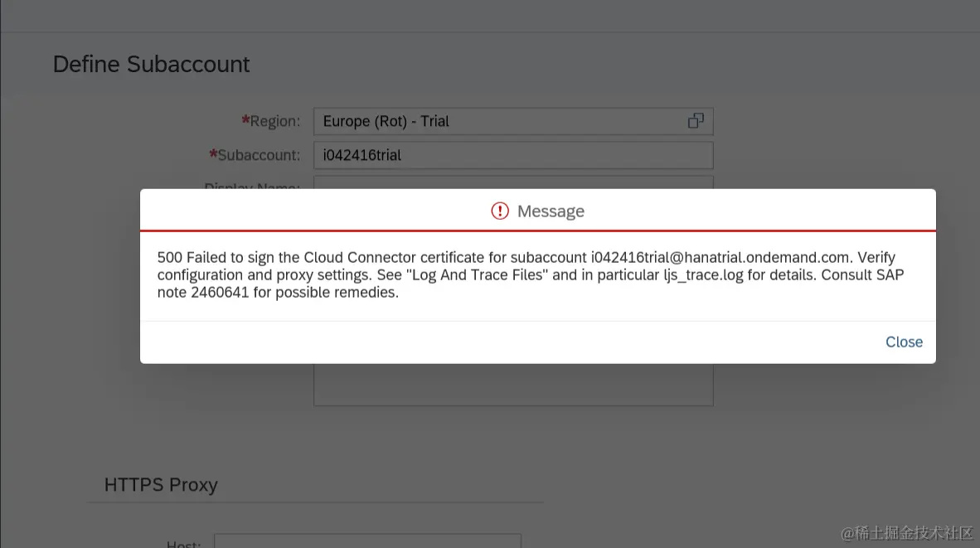Screen dimensions: 980x548
Task: Focus the Display Name input field
Action: tap(512, 182)
